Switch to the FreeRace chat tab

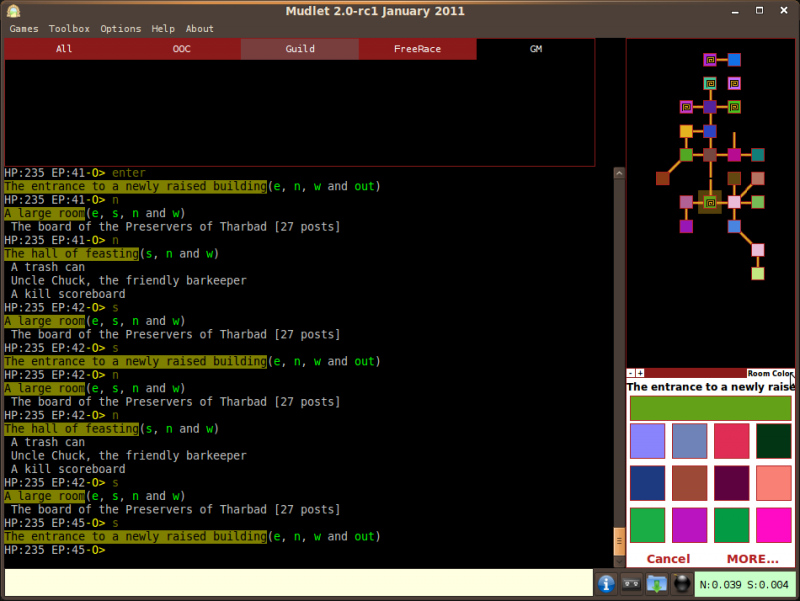417,49
